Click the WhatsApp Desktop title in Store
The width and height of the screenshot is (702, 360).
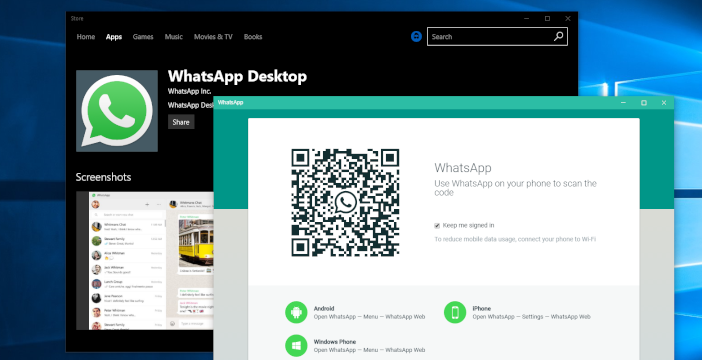tap(237, 77)
